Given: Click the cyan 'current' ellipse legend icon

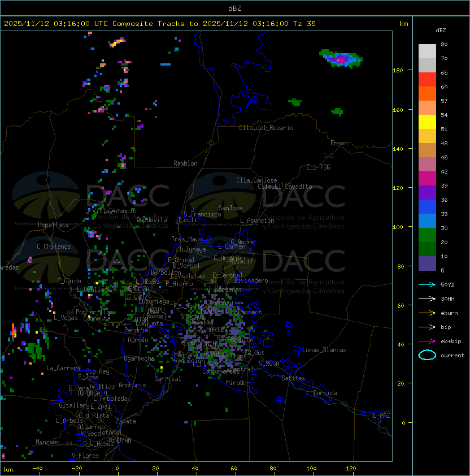Looking at the screenshot, I should pyautogui.click(x=427, y=355).
